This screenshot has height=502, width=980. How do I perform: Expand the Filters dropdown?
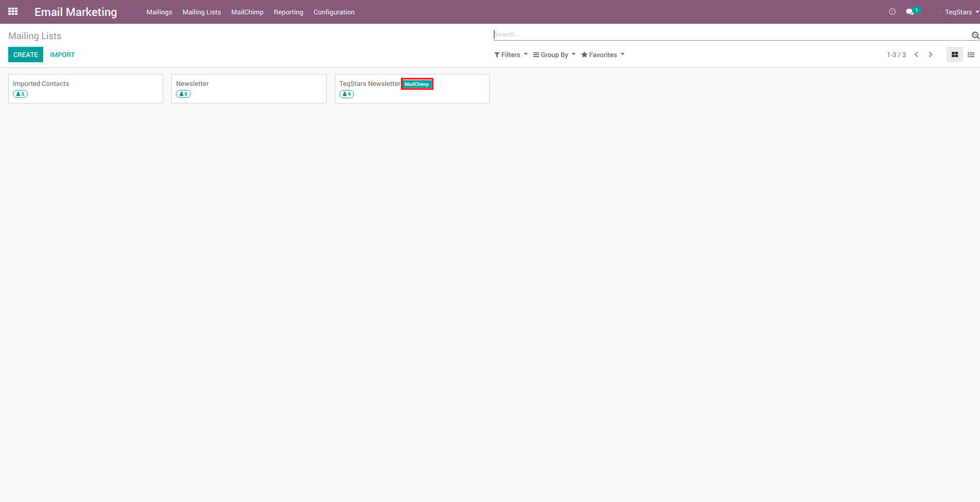(x=511, y=55)
